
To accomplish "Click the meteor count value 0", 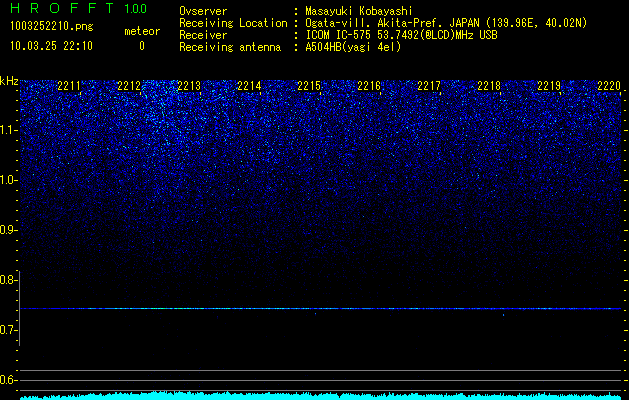I will [x=142, y=46].
